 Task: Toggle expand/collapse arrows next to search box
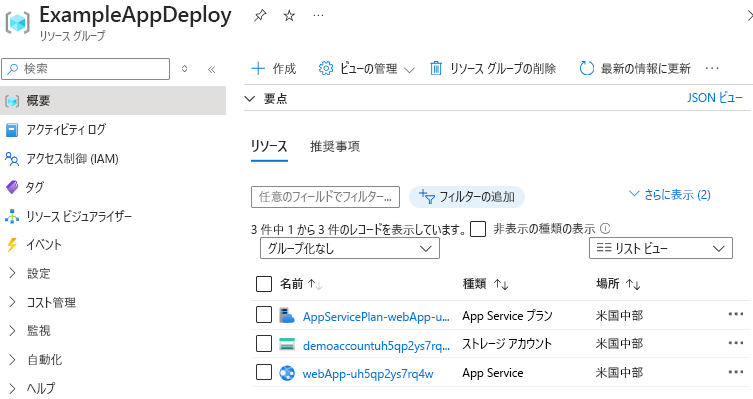point(184,69)
